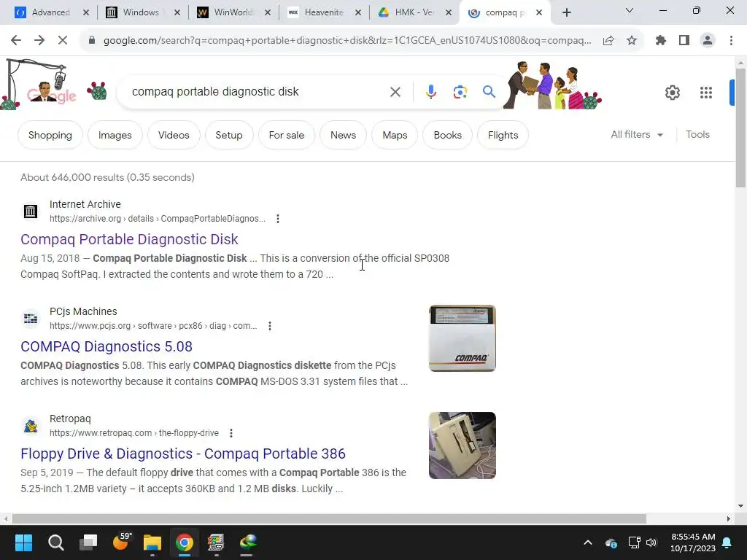
Task: Open more options for Retropaq result
Action: coord(231,433)
